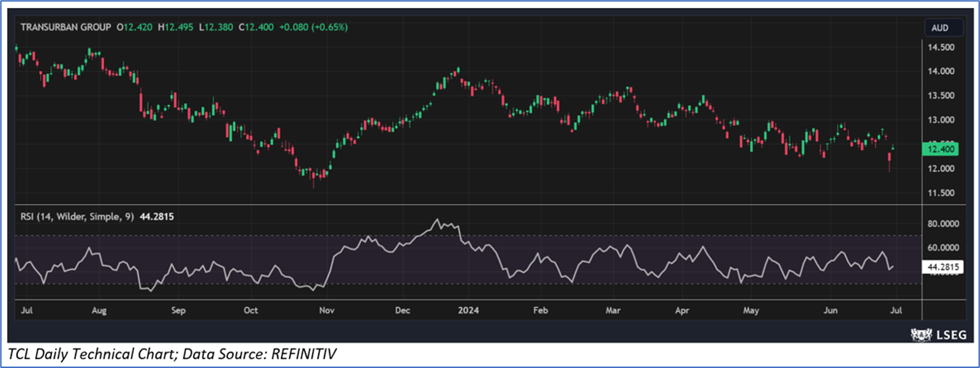Click the Aug label on time axis

100,311
